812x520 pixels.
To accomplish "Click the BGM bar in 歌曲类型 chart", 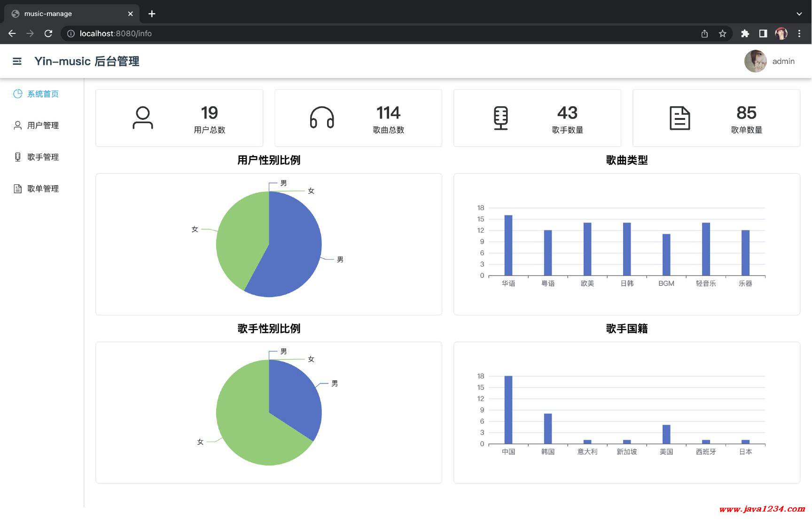I will [666, 254].
